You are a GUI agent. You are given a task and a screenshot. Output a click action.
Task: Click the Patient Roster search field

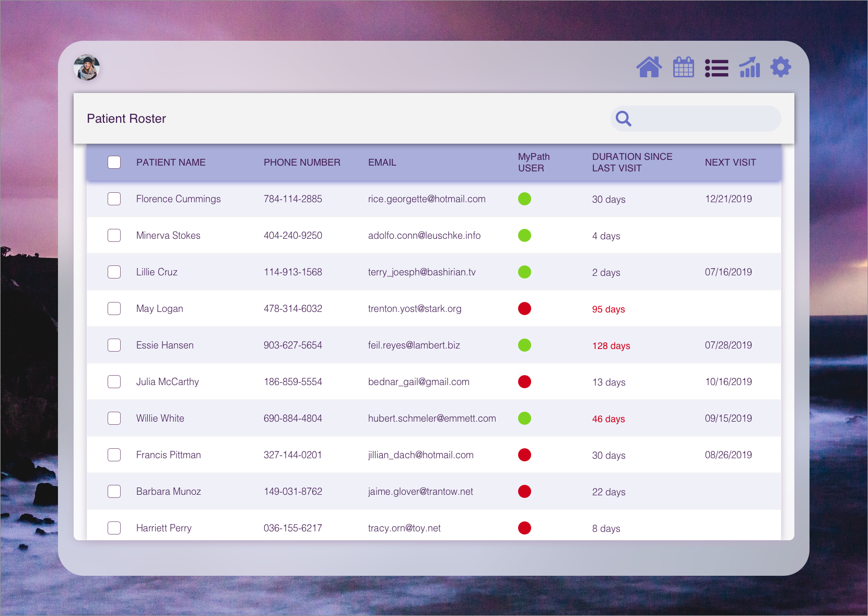tap(696, 119)
